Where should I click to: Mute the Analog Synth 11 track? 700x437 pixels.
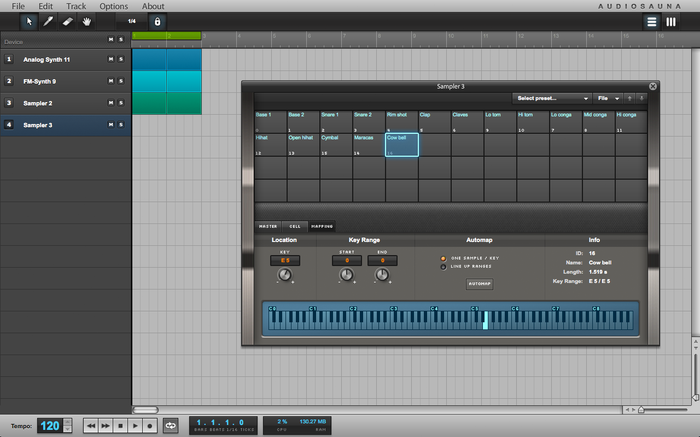pyautogui.click(x=111, y=59)
